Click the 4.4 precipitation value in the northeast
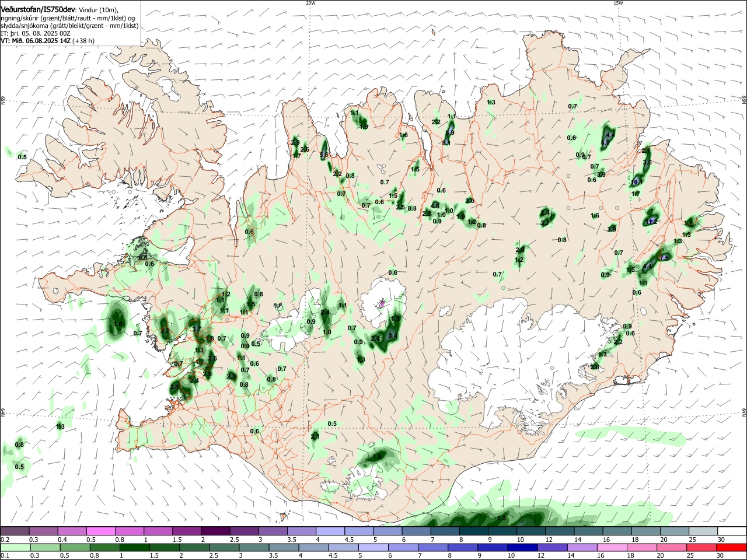This screenshot has width=747, height=560. pyautogui.click(x=611, y=135)
